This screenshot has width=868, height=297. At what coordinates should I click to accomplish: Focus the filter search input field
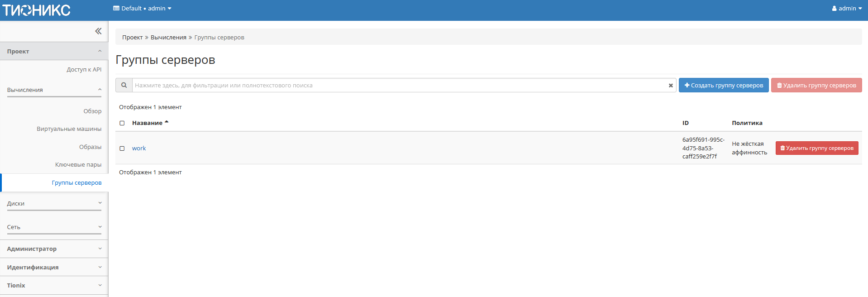(398, 85)
